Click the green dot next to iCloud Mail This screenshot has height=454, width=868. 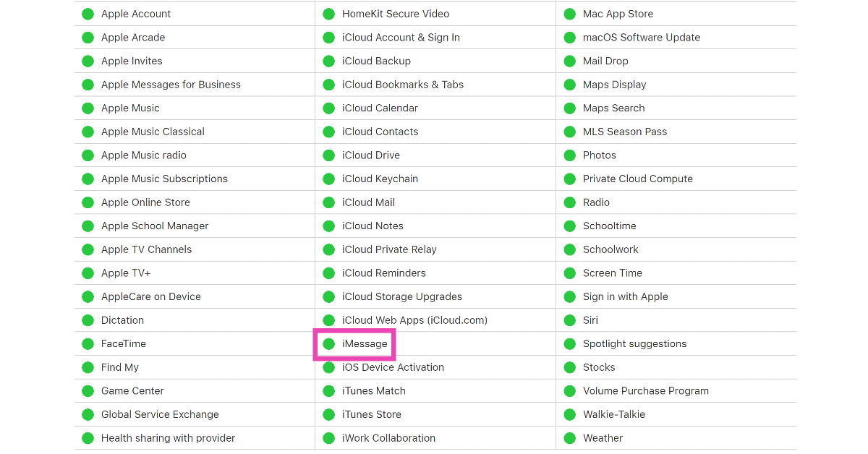[x=328, y=202]
